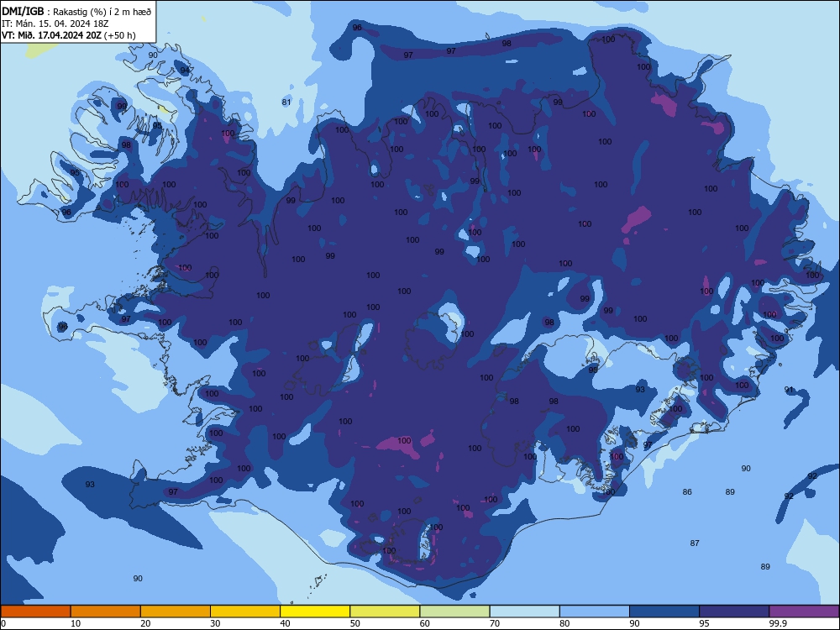
Task: Click the pale blue 70–80 legend swatch
Action: point(524,612)
